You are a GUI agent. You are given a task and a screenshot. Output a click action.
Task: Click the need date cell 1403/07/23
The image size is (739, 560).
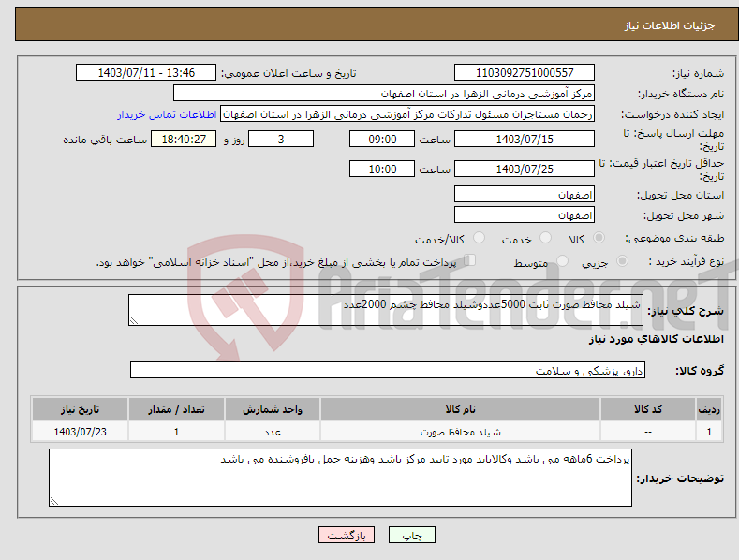tap(80, 432)
